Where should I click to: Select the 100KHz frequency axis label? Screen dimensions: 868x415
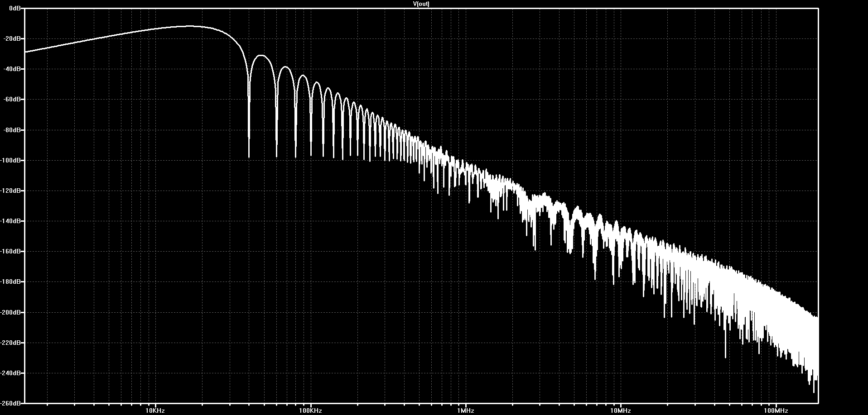pos(311,410)
